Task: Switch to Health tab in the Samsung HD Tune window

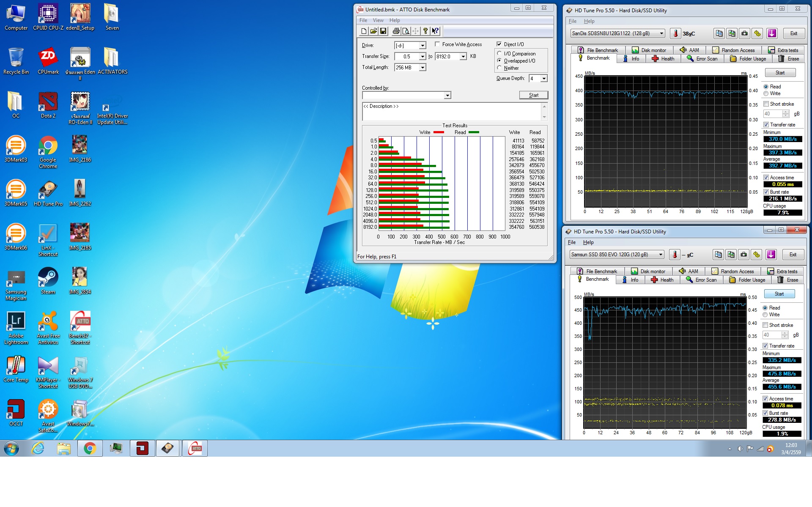Action: [662, 280]
